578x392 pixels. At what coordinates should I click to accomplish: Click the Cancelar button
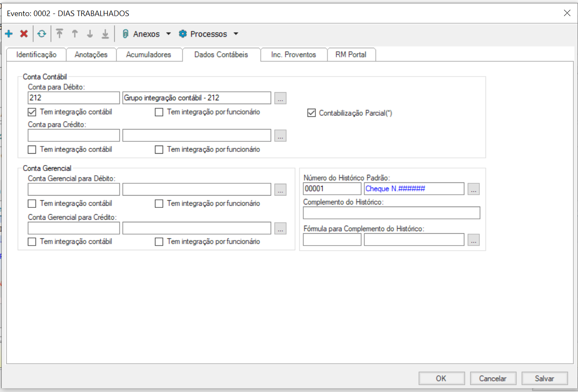pyautogui.click(x=493, y=378)
